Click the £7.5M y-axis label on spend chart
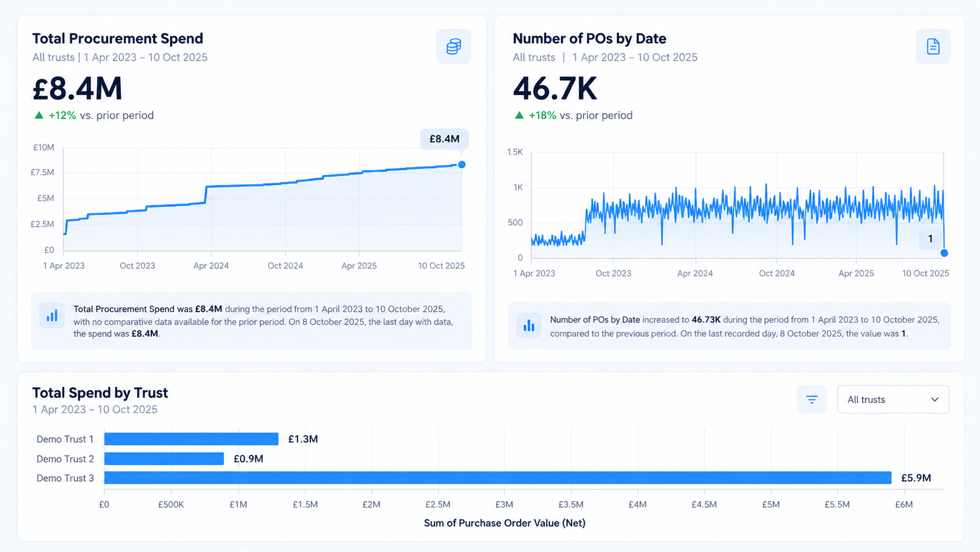 pos(42,172)
